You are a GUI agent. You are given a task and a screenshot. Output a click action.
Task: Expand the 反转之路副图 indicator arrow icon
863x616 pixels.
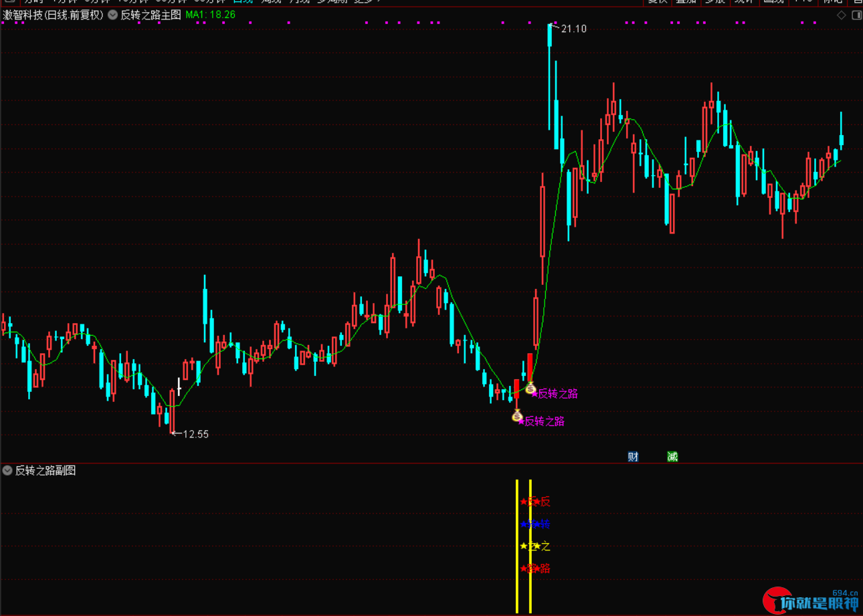coord(7,470)
